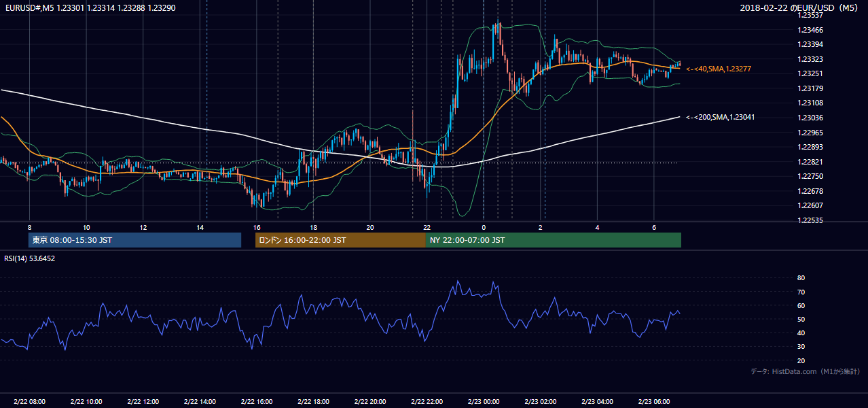Click the bottom date label 2/22 10:00
Viewport: 868px width, 408px height.
click(86, 402)
